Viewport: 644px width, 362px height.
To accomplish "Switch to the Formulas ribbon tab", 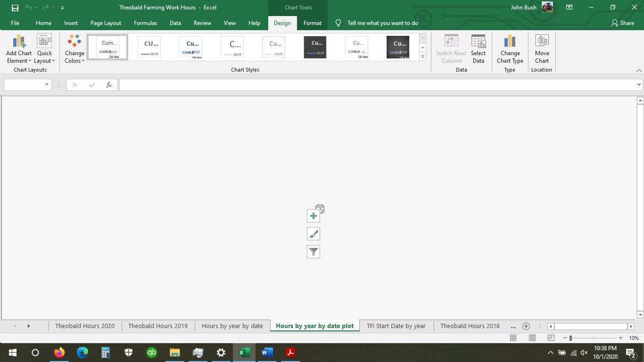I will pyautogui.click(x=145, y=23).
